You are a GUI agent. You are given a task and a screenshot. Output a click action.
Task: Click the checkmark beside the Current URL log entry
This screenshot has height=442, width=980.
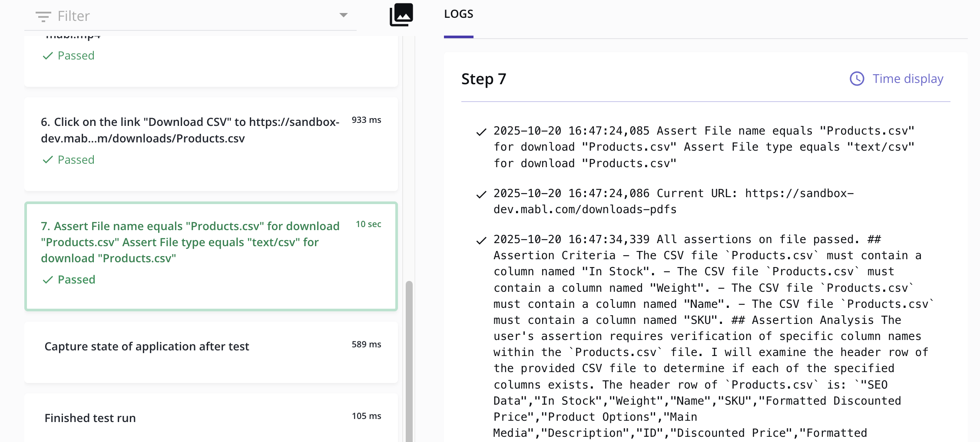point(480,194)
